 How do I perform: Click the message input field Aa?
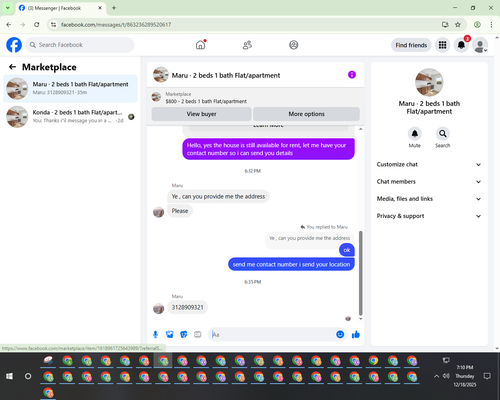[x=272, y=334]
